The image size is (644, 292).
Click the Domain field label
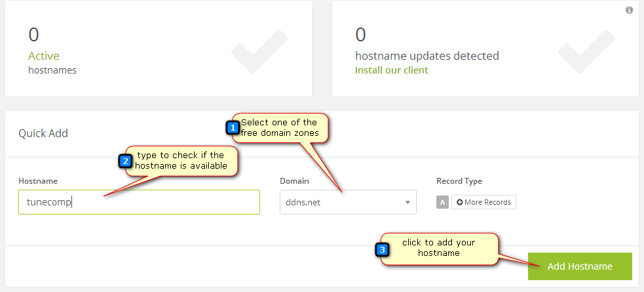coord(294,181)
